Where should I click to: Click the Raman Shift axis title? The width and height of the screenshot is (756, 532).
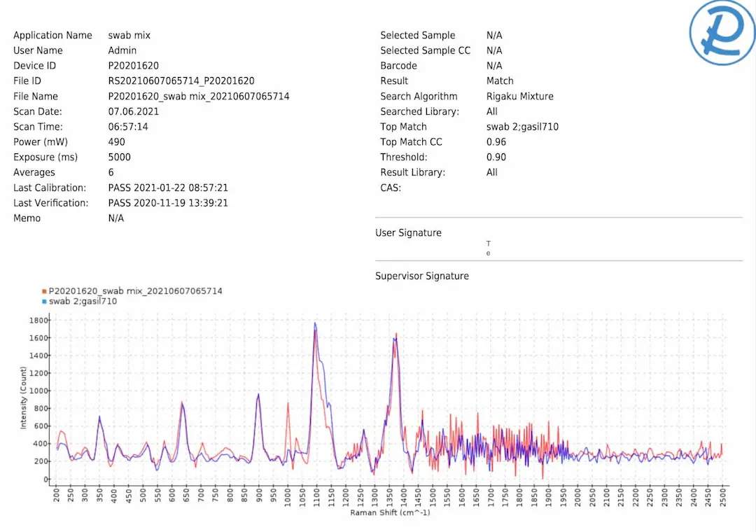tap(390, 512)
